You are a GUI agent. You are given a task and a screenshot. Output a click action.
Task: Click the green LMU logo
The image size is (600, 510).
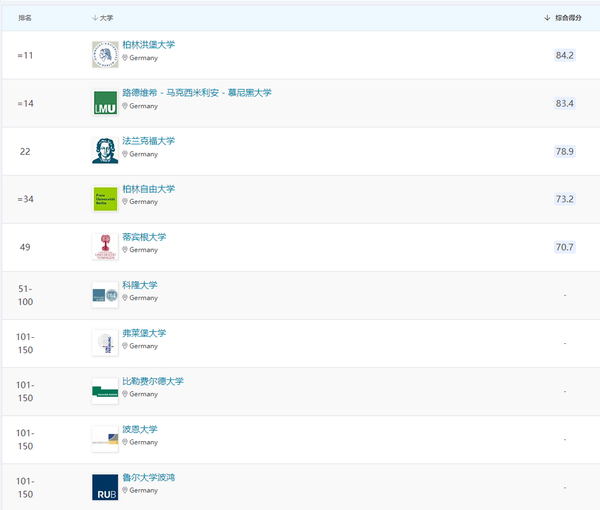click(105, 103)
